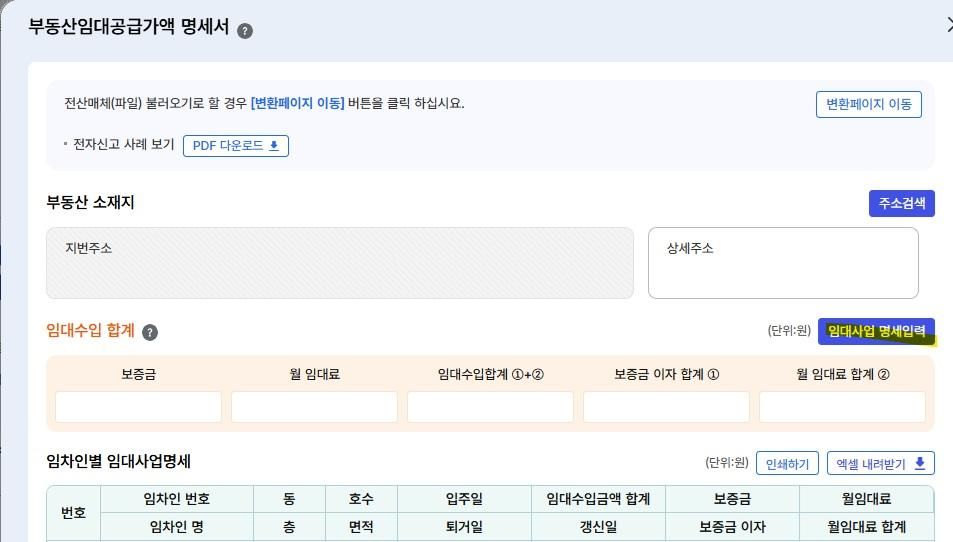Select the 월 임대료 input field

point(314,407)
